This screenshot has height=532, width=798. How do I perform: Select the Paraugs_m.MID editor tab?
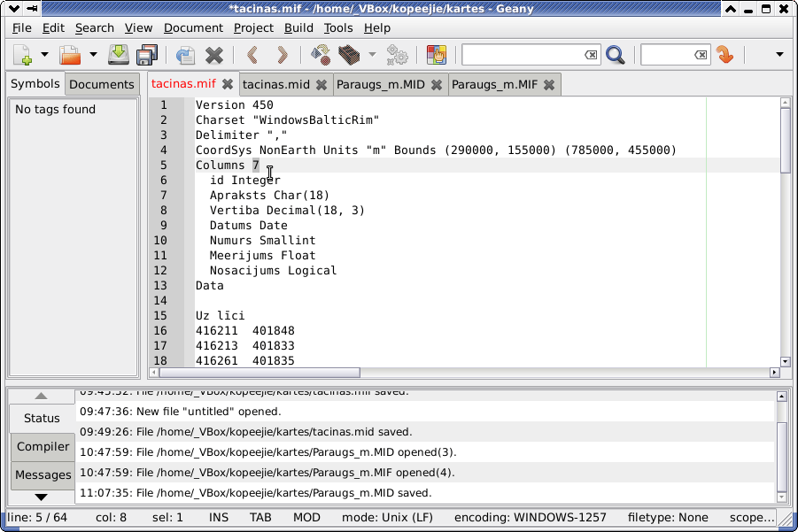(381, 84)
